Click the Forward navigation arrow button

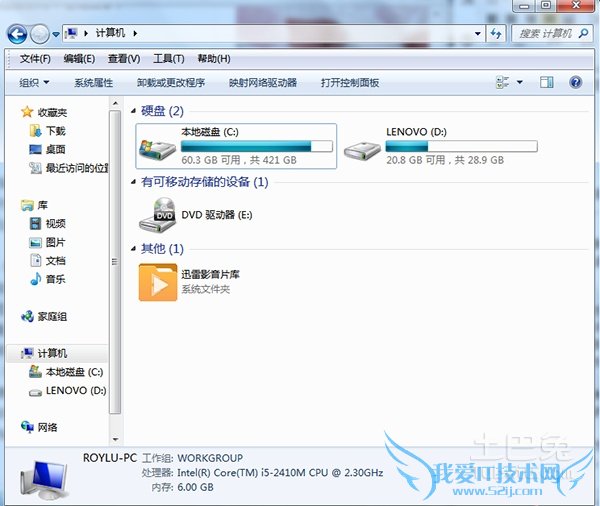[40, 34]
